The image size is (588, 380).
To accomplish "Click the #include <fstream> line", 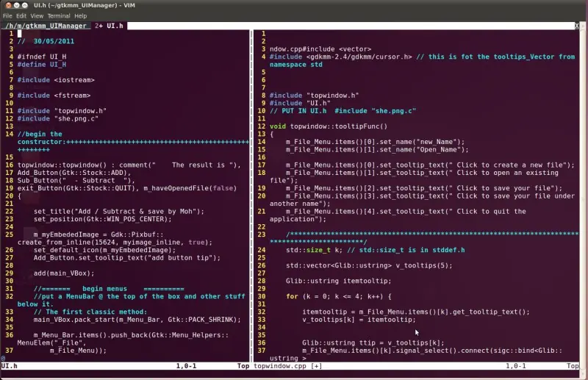I will click(54, 96).
